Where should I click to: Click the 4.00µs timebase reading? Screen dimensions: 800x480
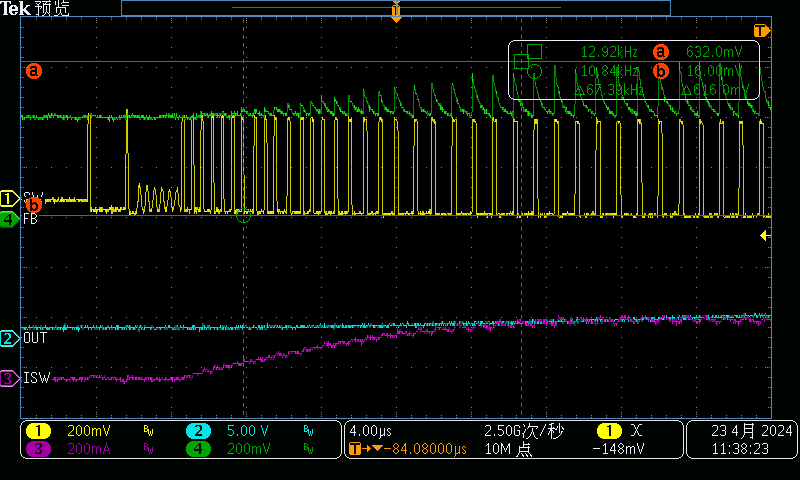pos(370,432)
